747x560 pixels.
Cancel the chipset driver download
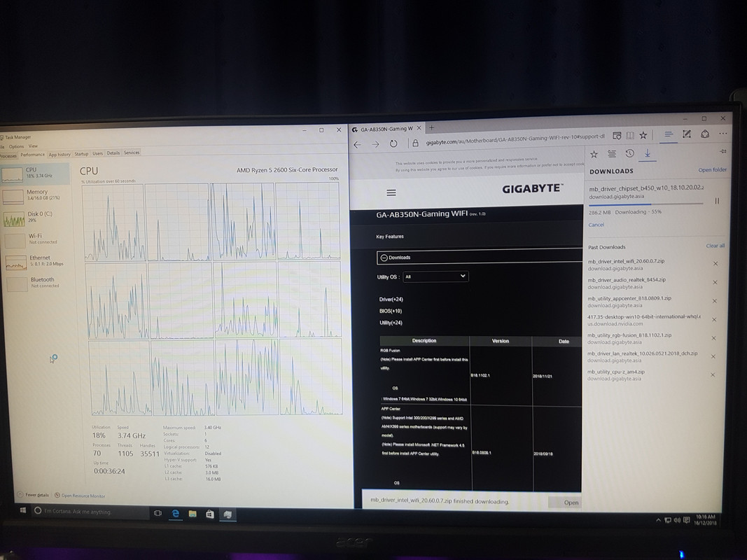click(596, 225)
